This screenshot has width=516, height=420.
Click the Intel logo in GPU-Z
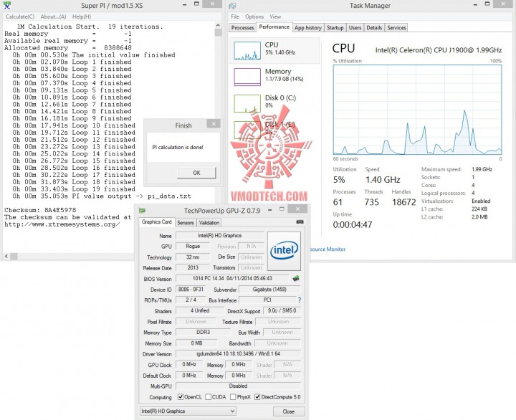tap(284, 251)
